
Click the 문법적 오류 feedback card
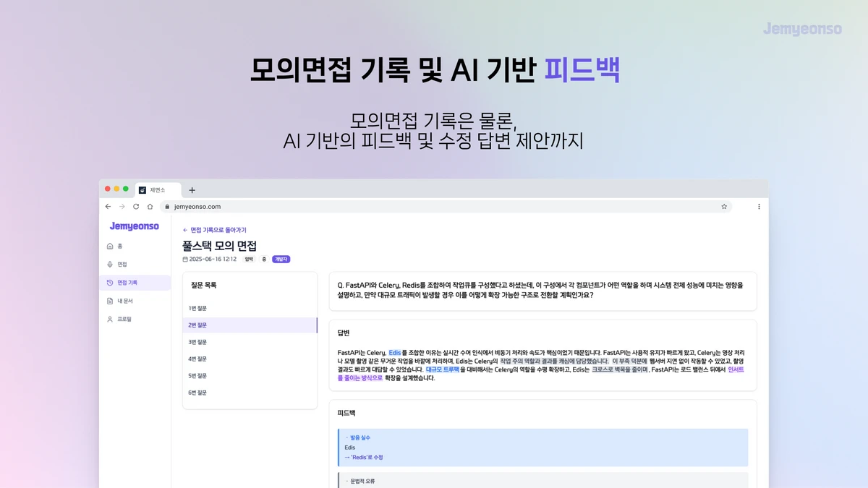542,481
